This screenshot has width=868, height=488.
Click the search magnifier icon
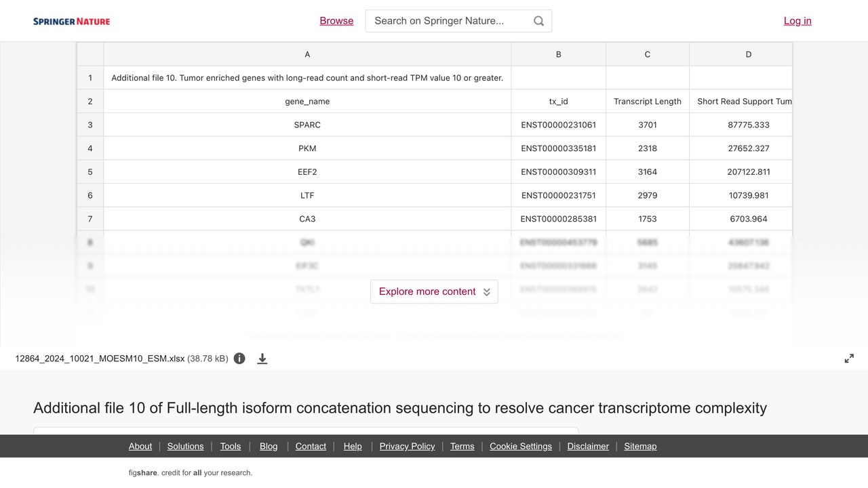[x=538, y=21]
